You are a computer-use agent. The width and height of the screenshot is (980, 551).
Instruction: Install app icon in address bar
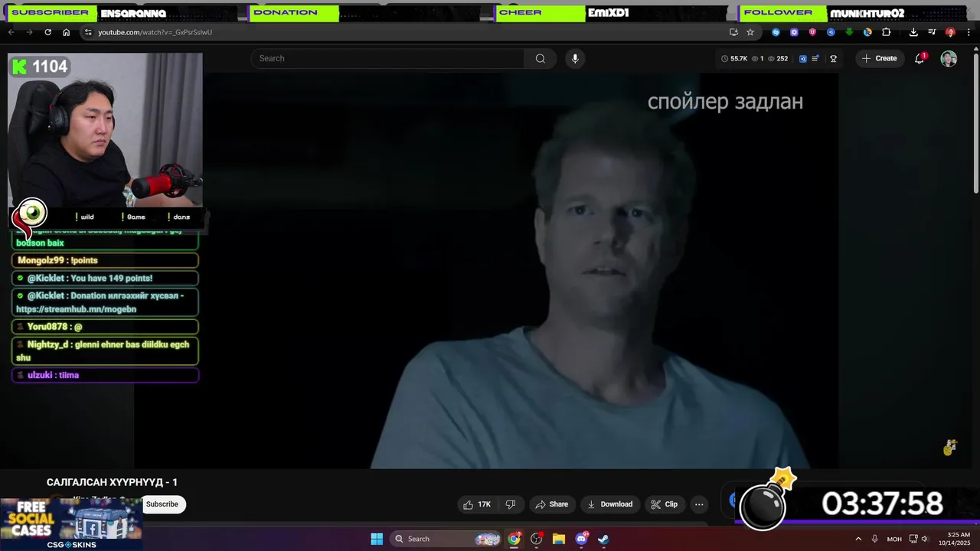click(733, 32)
